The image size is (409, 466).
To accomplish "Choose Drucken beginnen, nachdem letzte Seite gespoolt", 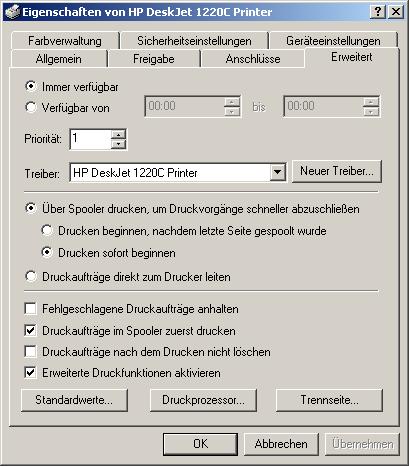I will tap(47, 231).
